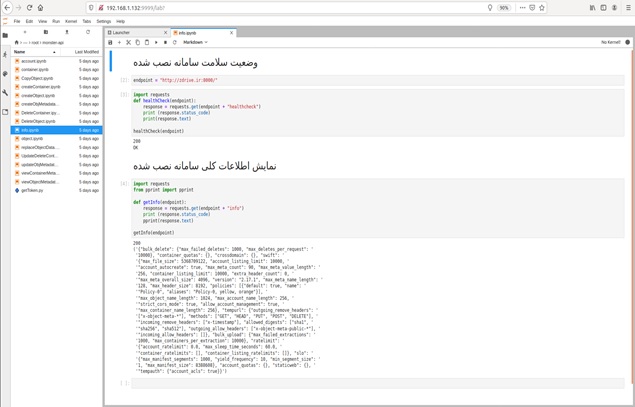Viewport: 635px width, 407px height.
Task: Click the Upload Files icon
Action: tap(67, 32)
